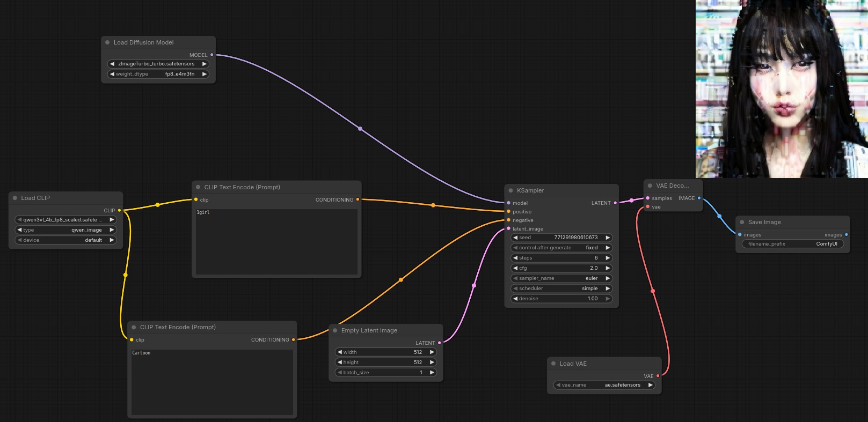Increase the seed with its right arrow

tap(608, 238)
